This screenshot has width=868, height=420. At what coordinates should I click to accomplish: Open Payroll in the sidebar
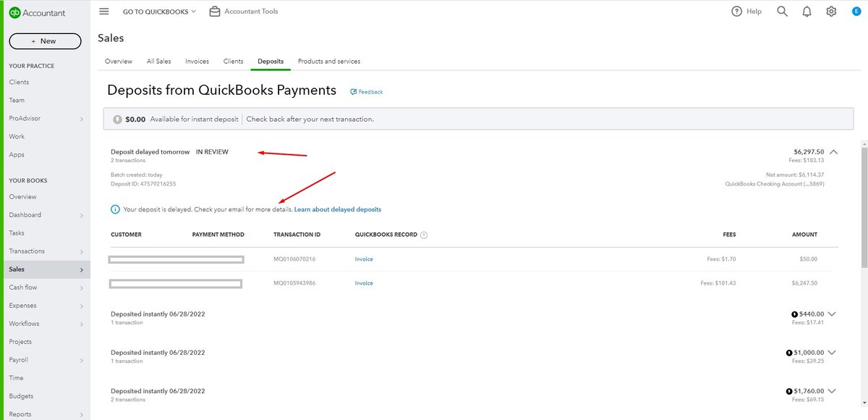(x=19, y=360)
